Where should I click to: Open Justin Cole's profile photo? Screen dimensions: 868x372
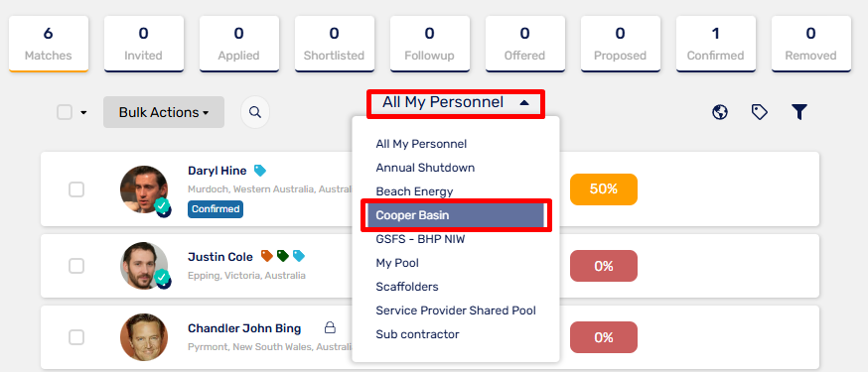pos(144,266)
